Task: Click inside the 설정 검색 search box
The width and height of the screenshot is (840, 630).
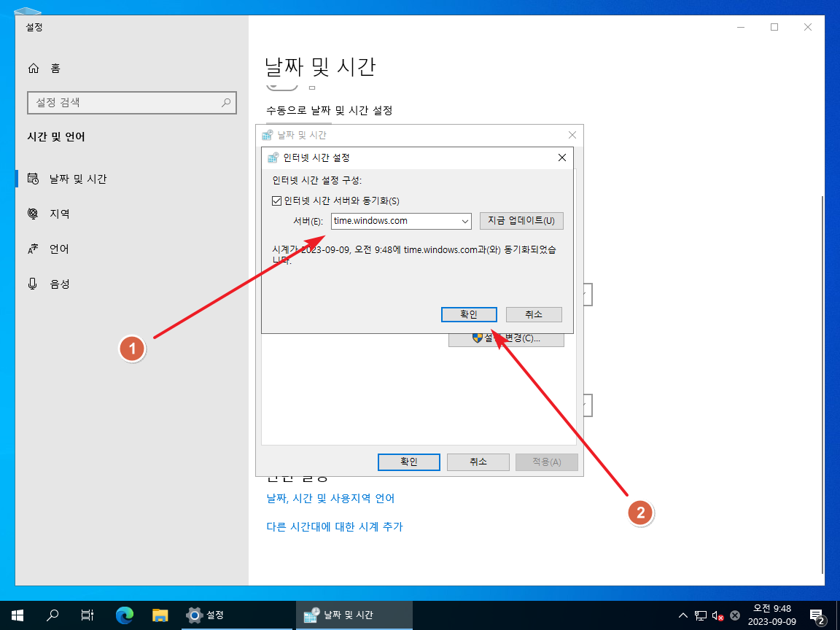Action: pyautogui.click(x=131, y=103)
